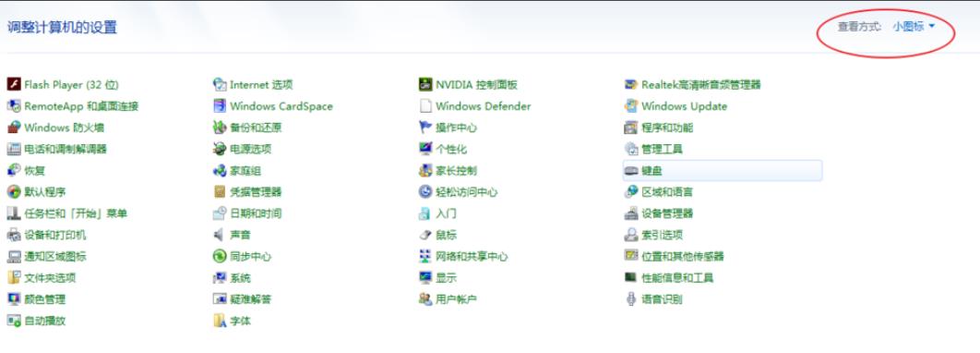Open the 区域和语言 link
Image resolution: width=980 pixels, height=353 pixels.
click(x=667, y=191)
